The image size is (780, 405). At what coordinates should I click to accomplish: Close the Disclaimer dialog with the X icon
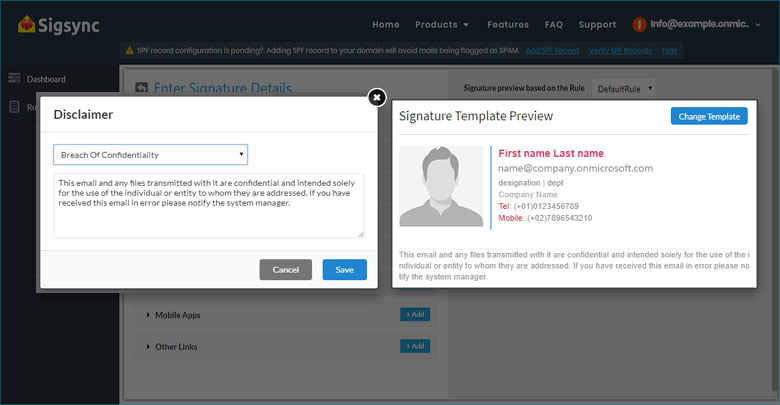click(x=376, y=97)
